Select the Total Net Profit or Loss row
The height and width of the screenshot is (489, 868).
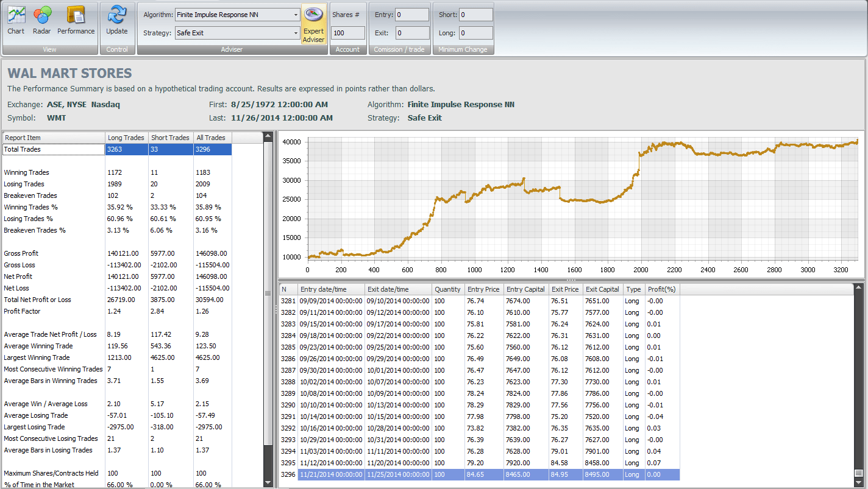point(117,300)
